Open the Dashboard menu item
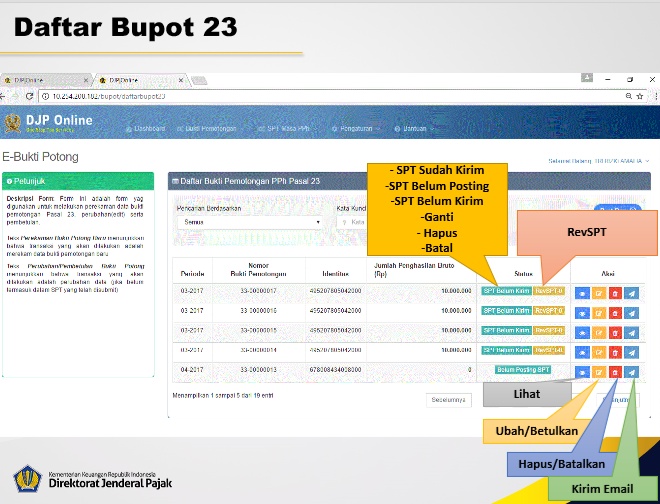 (x=146, y=129)
